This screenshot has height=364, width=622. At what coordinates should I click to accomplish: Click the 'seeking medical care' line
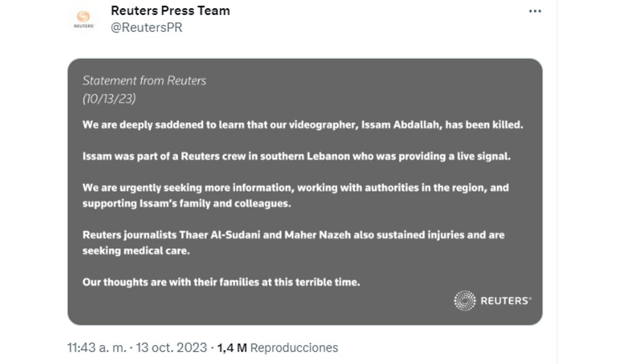[136, 251]
